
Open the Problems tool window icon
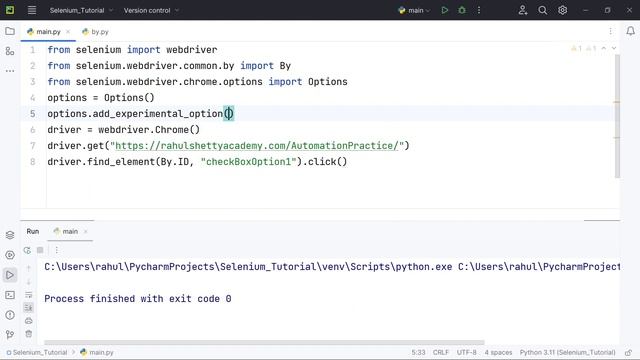pos(10,315)
